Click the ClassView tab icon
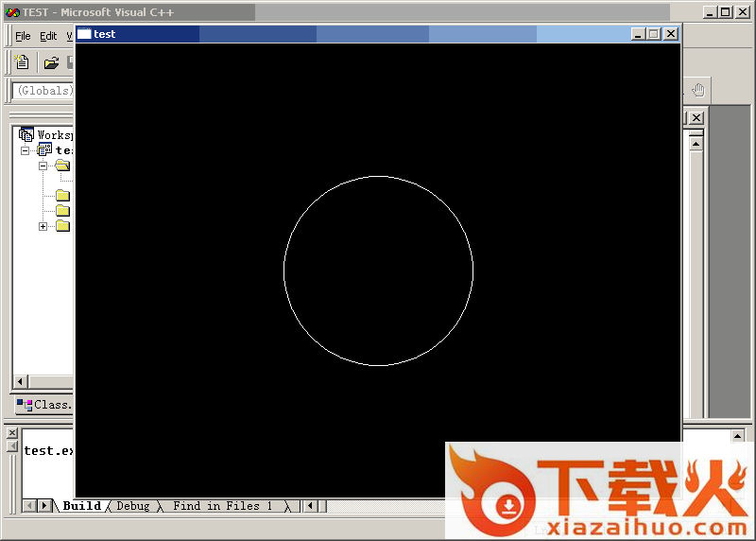This screenshot has height=541, width=756. (24, 405)
